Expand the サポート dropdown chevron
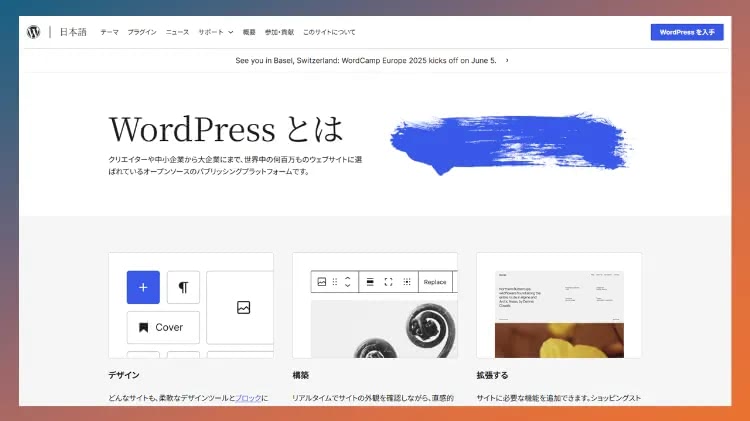 click(231, 32)
